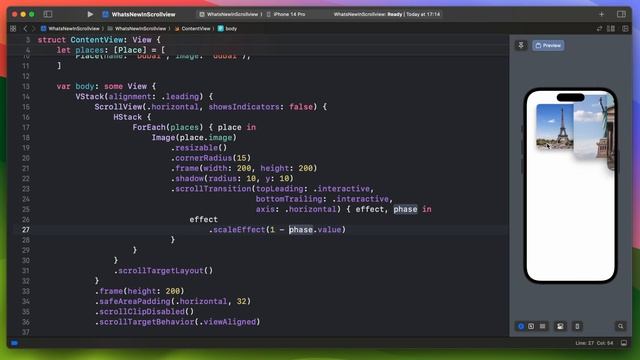Choose preview device icon in canvas bar
This screenshot has height=360, width=640.
click(x=577, y=326)
